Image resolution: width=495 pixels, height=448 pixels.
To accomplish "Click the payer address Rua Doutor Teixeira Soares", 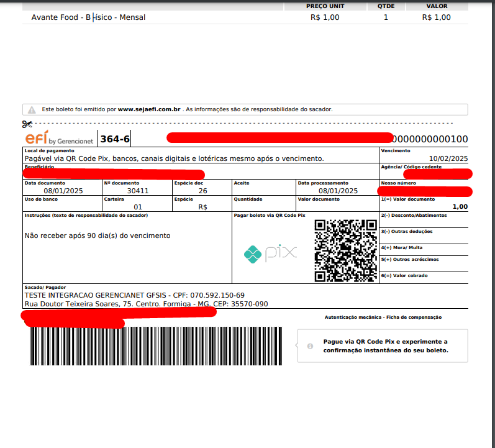I will click(x=146, y=304).
